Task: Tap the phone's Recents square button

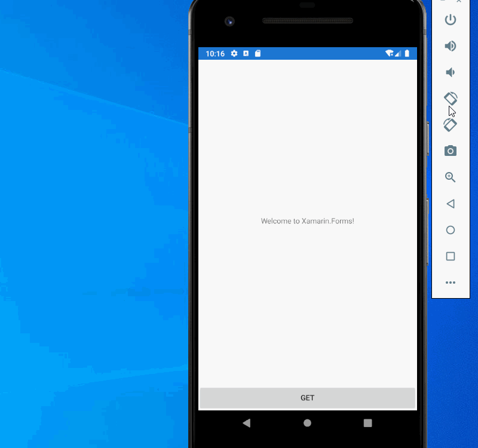Action: (x=367, y=423)
